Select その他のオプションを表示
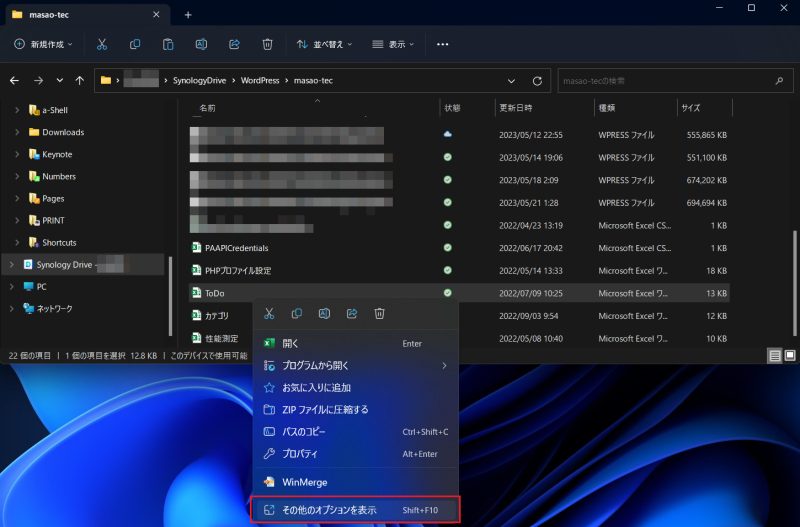Screen dimensions: 800x527 pos(356,510)
